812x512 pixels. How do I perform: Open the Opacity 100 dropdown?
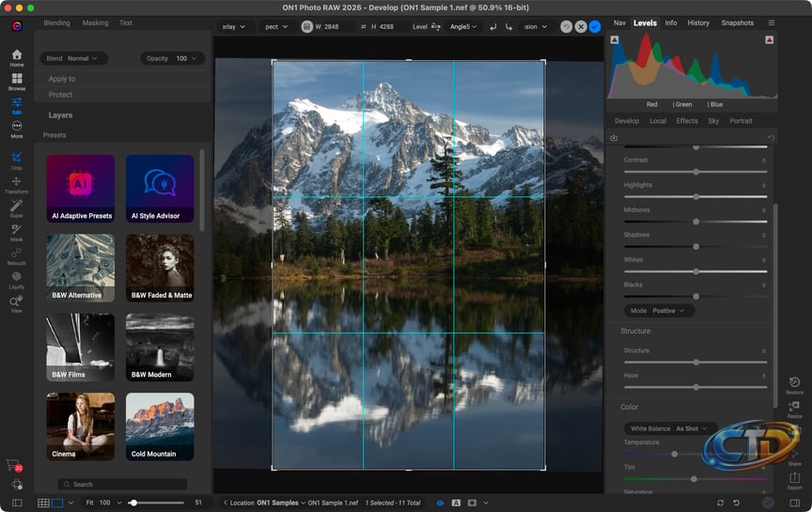(x=172, y=58)
